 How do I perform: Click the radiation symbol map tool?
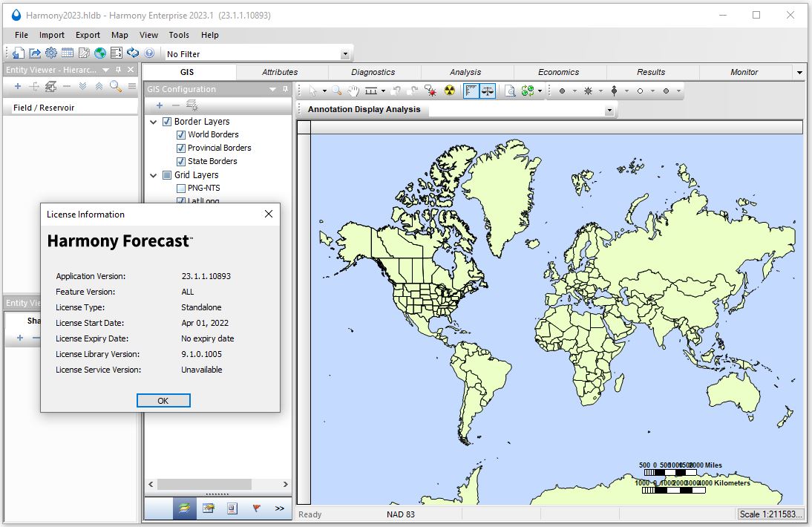pyautogui.click(x=449, y=91)
